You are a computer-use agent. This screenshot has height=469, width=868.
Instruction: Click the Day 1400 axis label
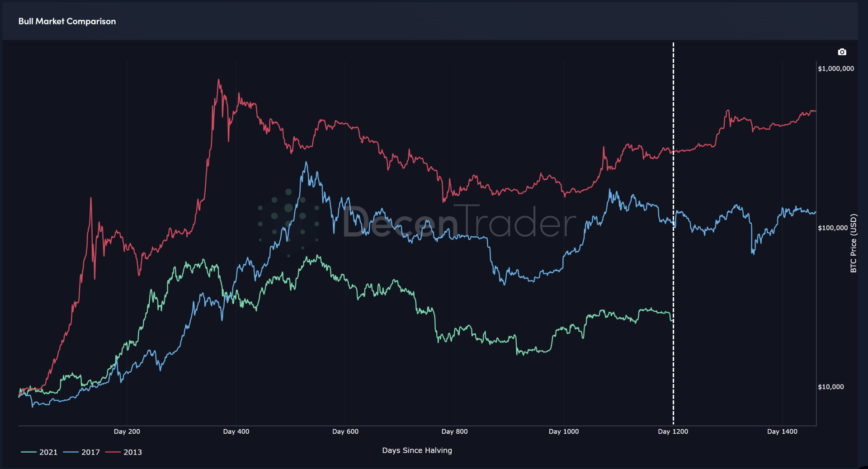click(x=782, y=431)
